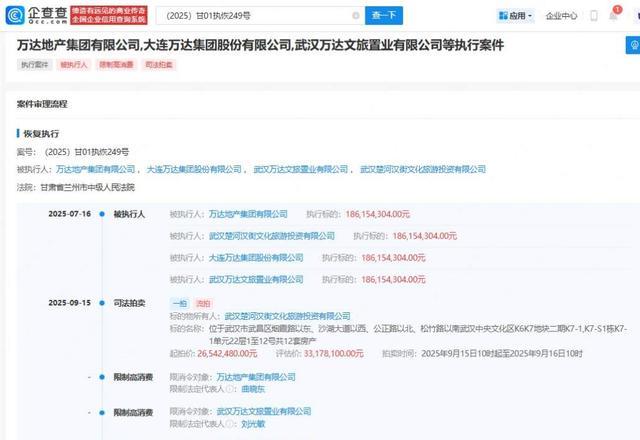Open the Qcc.com logo homepage
Viewport: 640px width, 440px height.
point(36,15)
